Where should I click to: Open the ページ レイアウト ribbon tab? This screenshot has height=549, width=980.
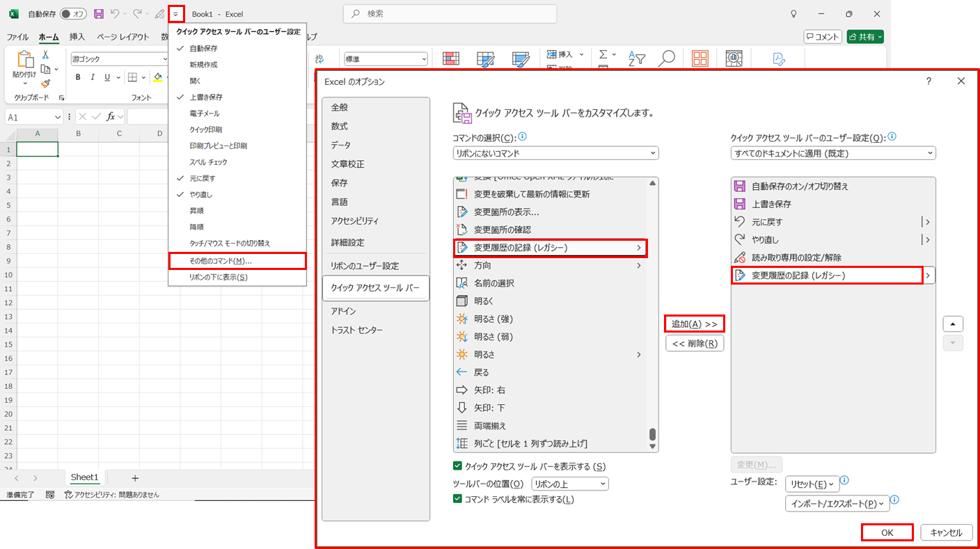pyautogui.click(x=123, y=37)
